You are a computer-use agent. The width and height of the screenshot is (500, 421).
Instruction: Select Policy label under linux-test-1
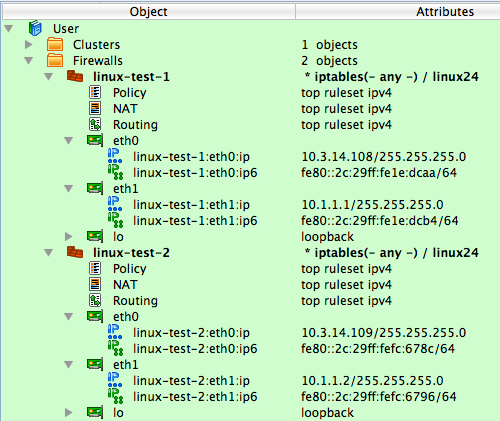(130, 93)
